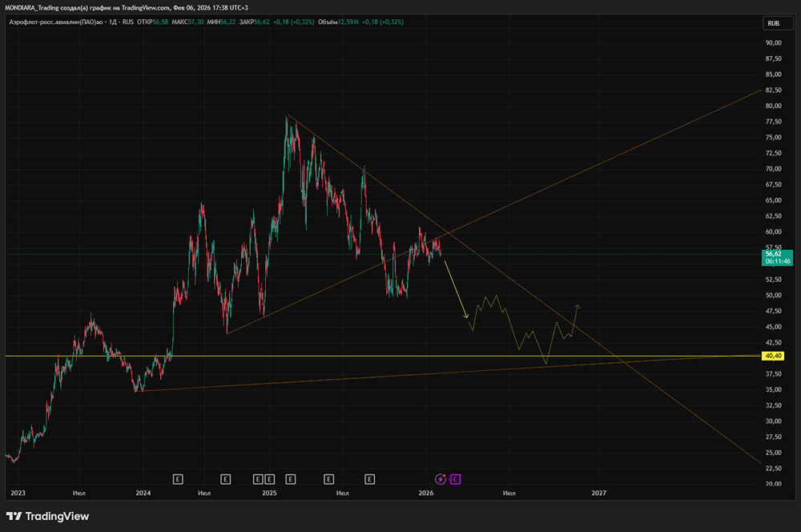
Task: Click the 2026 label on the time axis
Action: pos(426,494)
